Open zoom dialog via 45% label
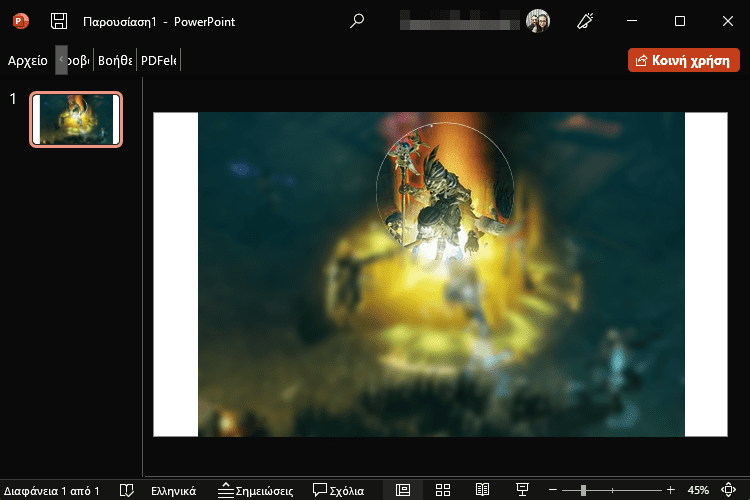Viewport: 750px width, 500px height. click(x=698, y=490)
